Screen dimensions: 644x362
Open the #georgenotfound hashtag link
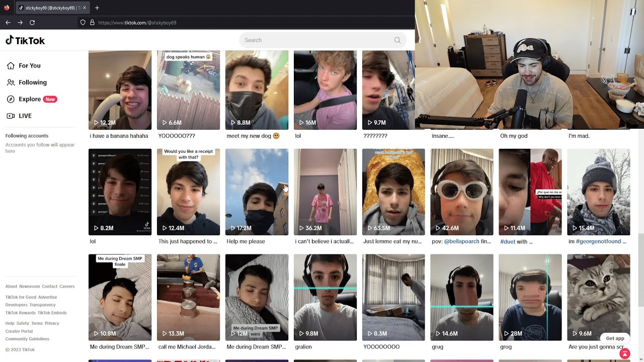coord(599,241)
